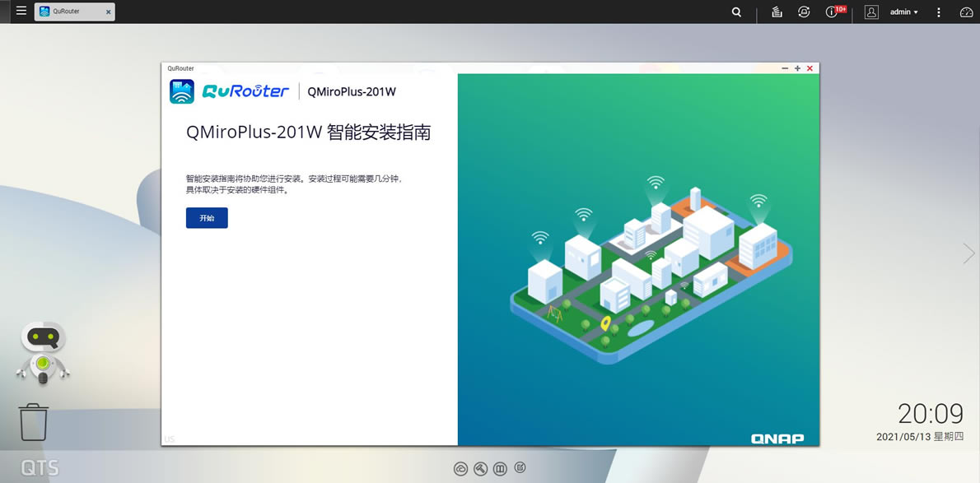Open the search magnifier in top bar
The width and height of the screenshot is (980, 483).
(737, 12)
